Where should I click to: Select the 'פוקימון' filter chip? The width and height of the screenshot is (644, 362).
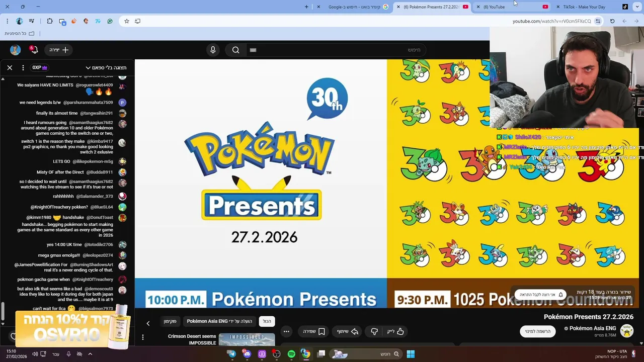(170, 321)
